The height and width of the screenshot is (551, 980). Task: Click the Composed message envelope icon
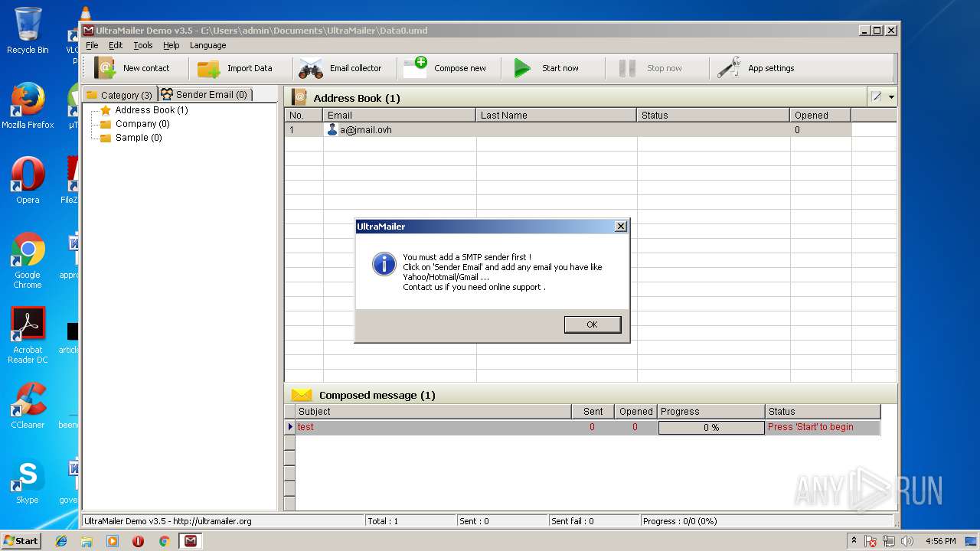click(x=302, y=395)
